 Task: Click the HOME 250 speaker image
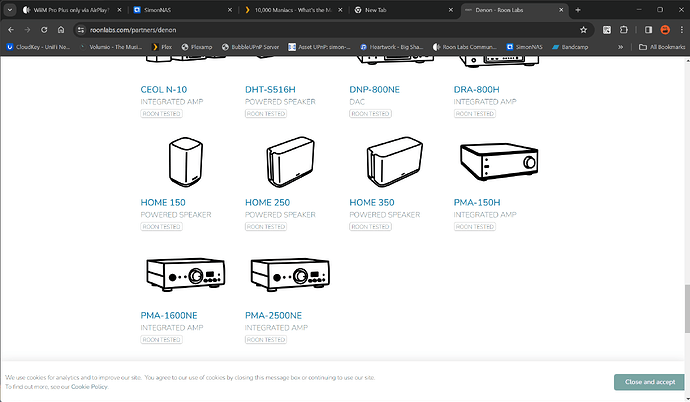tap(290, 162)
